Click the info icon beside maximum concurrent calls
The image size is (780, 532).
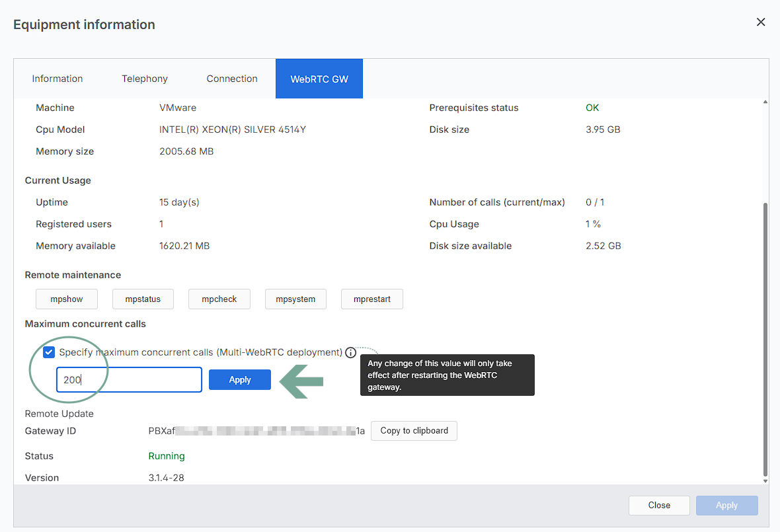[350, 352]
